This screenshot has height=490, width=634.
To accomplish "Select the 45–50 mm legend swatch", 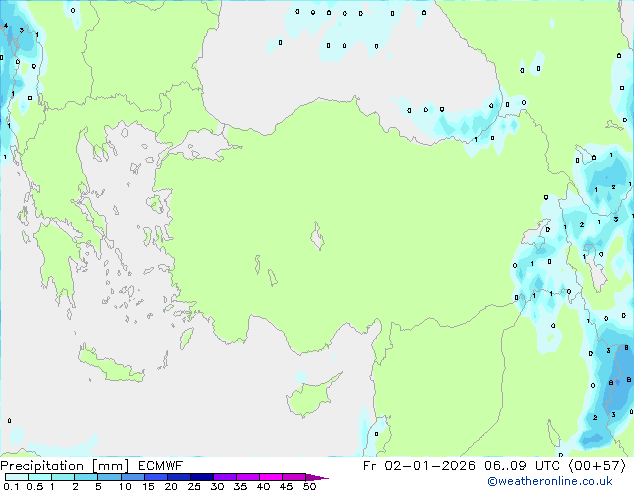I will (x=294, y=477).
